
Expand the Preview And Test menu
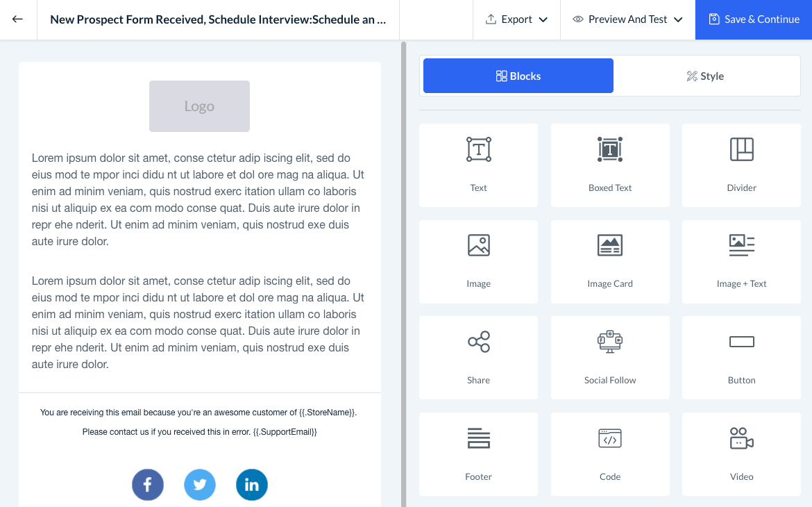click(x=627, y=19)
